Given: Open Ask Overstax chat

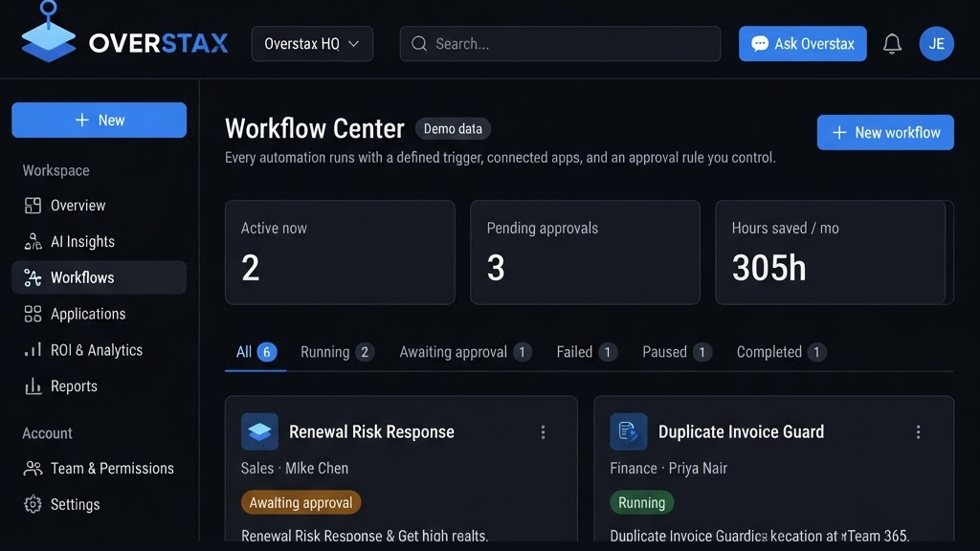Looking at the screenshot, I should pos(803,44).
